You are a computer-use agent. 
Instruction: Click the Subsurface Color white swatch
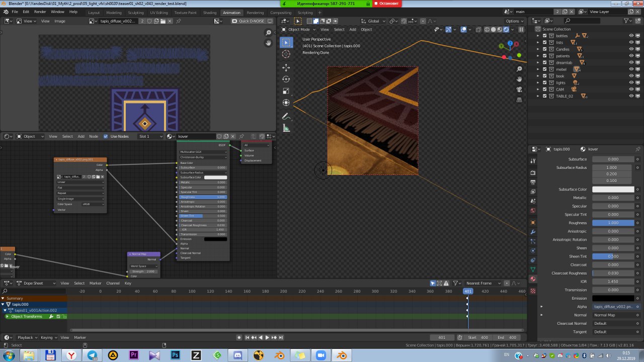click(613, 189)
